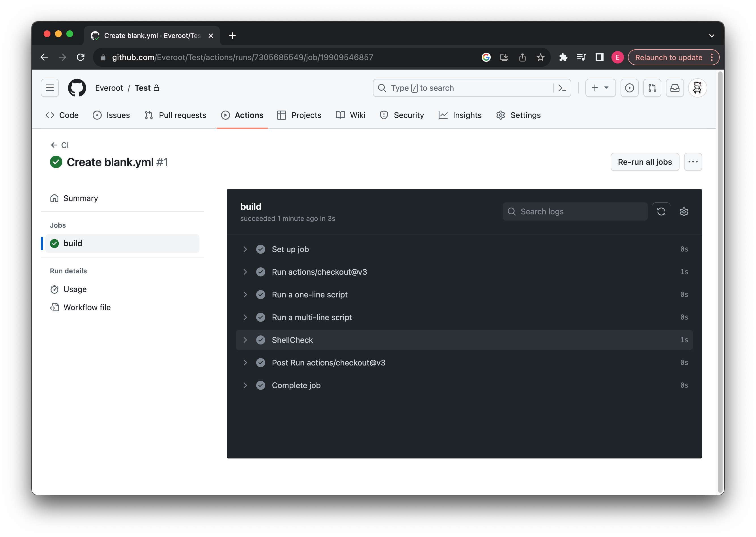Open the create new plus dropdown
The width and height of the screenshot is (756, 537).
600,88
